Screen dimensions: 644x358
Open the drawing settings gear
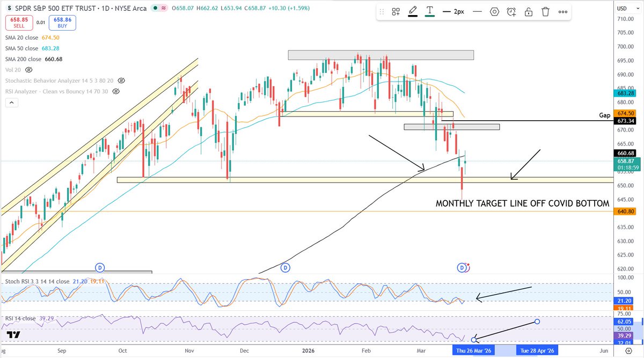(494, 11)
